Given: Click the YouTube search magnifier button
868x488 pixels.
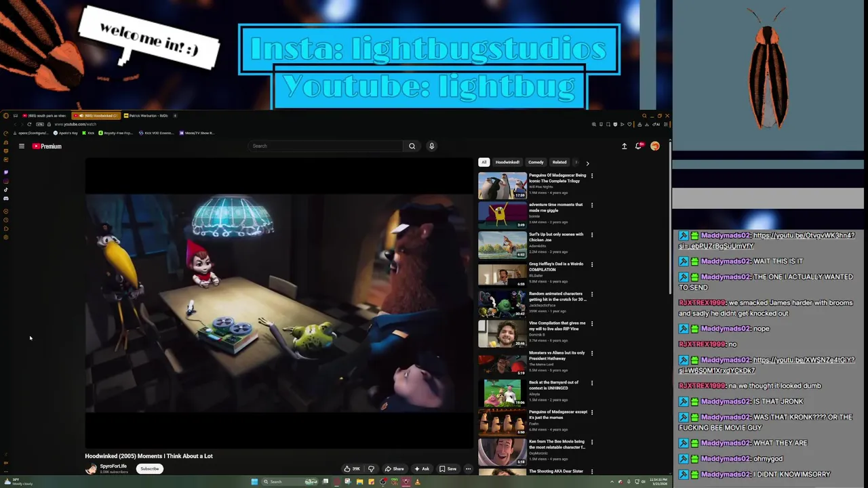Looking at the screenshot, I should [x=412, y=146].
